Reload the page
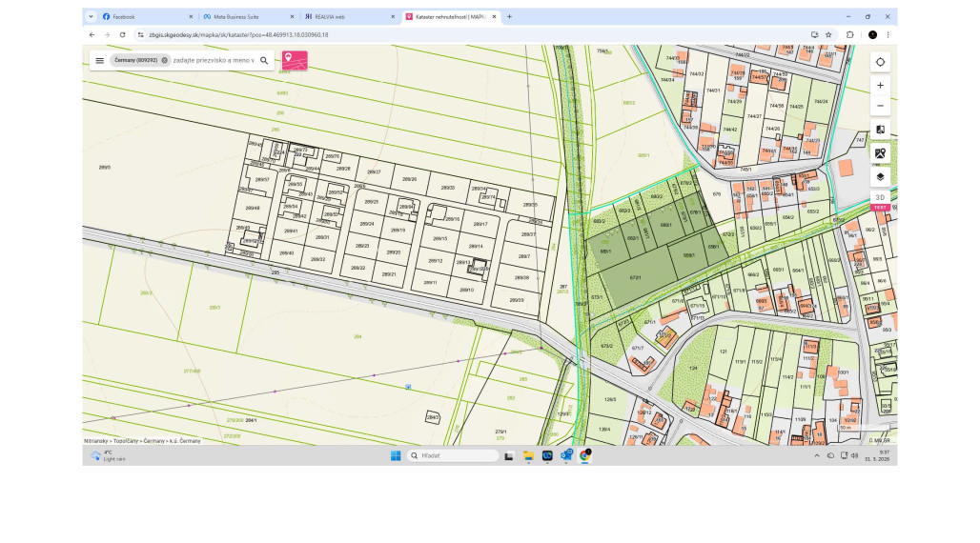 [x=121, y=34]
